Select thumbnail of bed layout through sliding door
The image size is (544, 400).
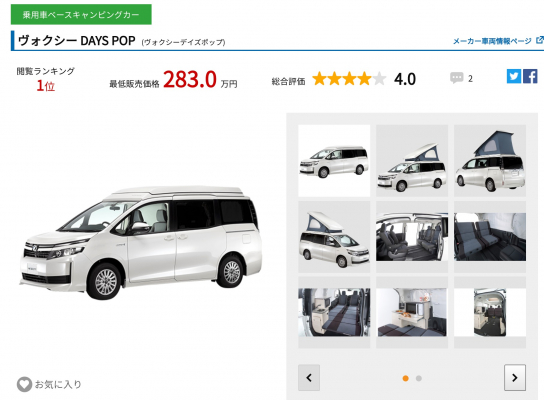tap(334, 312)
